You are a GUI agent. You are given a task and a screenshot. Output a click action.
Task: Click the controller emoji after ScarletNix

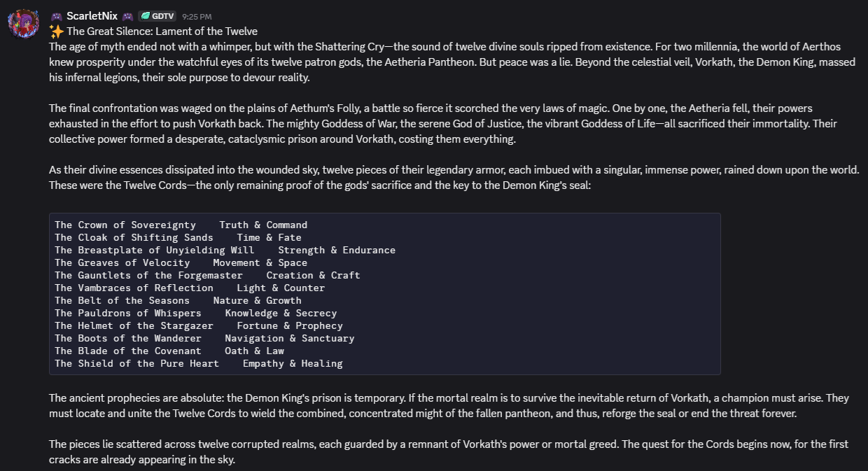[x=127, y=15]
